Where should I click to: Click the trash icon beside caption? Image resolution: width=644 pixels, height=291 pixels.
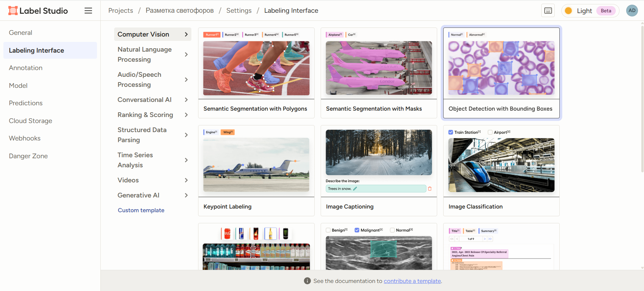pyautogui.click(x=430, y=189)
